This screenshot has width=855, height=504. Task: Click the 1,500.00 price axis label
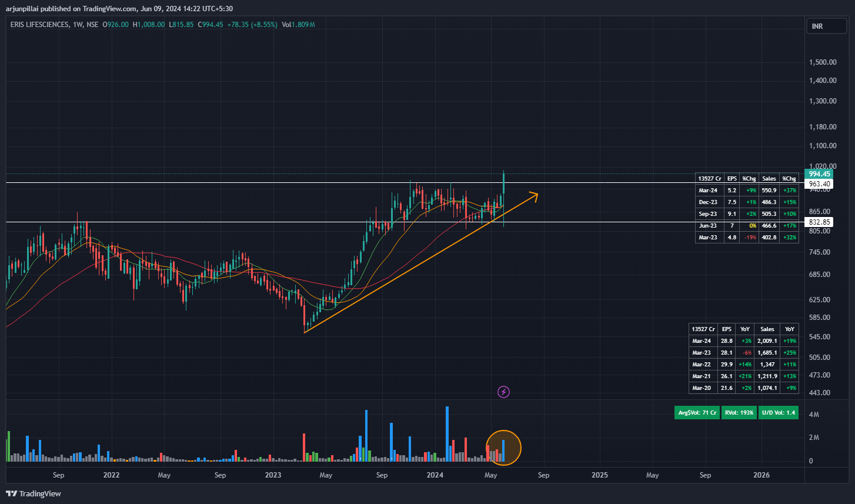coord(823,63)
